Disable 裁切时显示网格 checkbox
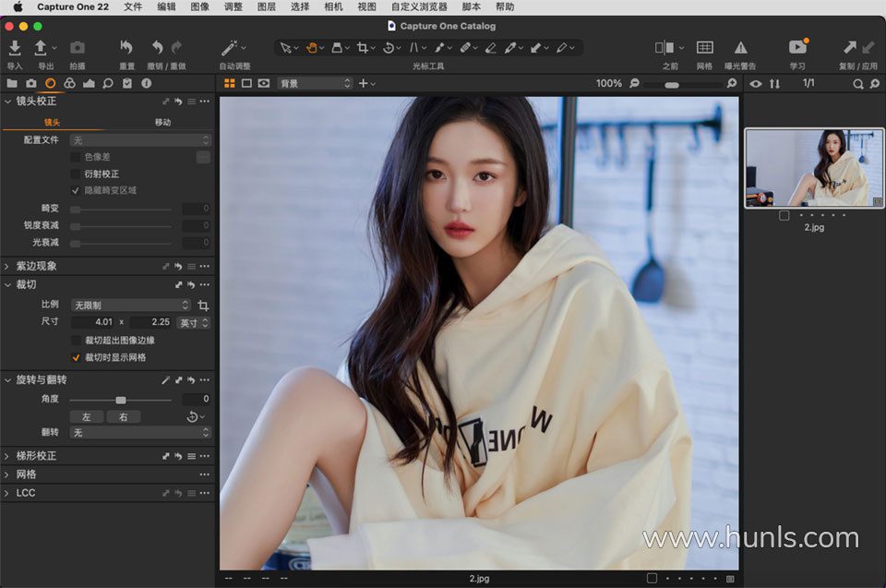Image resolution: width=886 pixels, height=588 pixels. 76,357
